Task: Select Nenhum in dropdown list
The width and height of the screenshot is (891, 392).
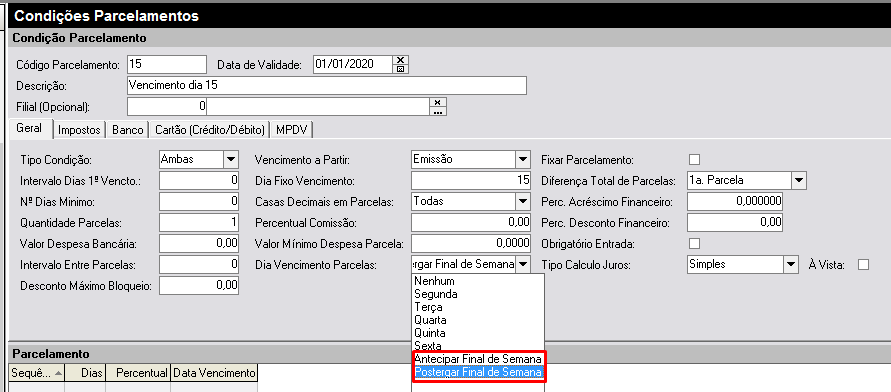Action: point(477,281)
